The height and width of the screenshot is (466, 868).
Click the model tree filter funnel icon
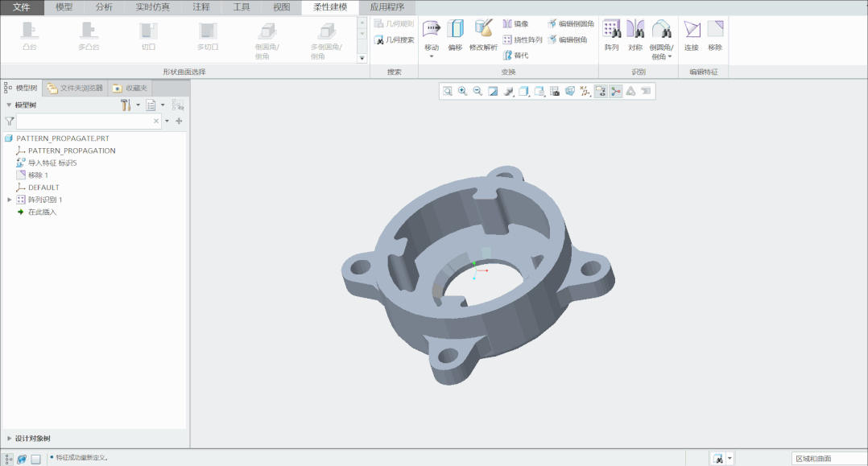click(10, 122)
